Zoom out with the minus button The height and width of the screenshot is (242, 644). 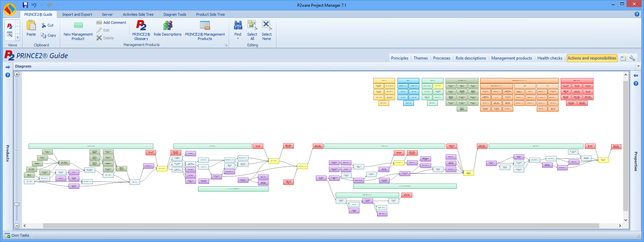coord(17,226)
